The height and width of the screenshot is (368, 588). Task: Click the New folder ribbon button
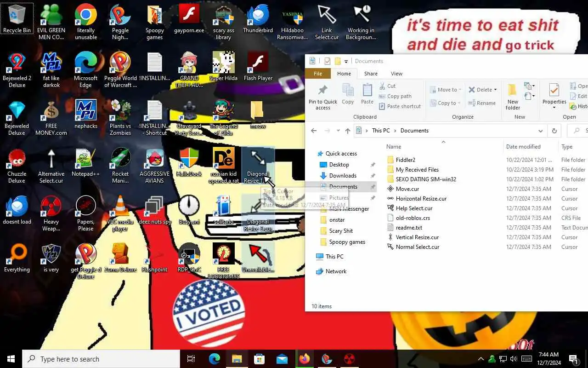coord(513,97)
